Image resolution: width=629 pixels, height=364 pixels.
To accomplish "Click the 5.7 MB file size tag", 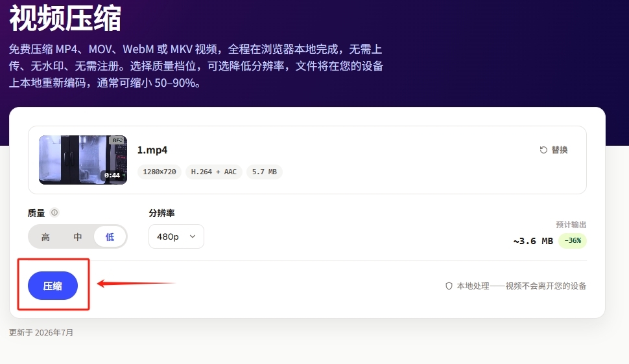I will pos(265,172).
